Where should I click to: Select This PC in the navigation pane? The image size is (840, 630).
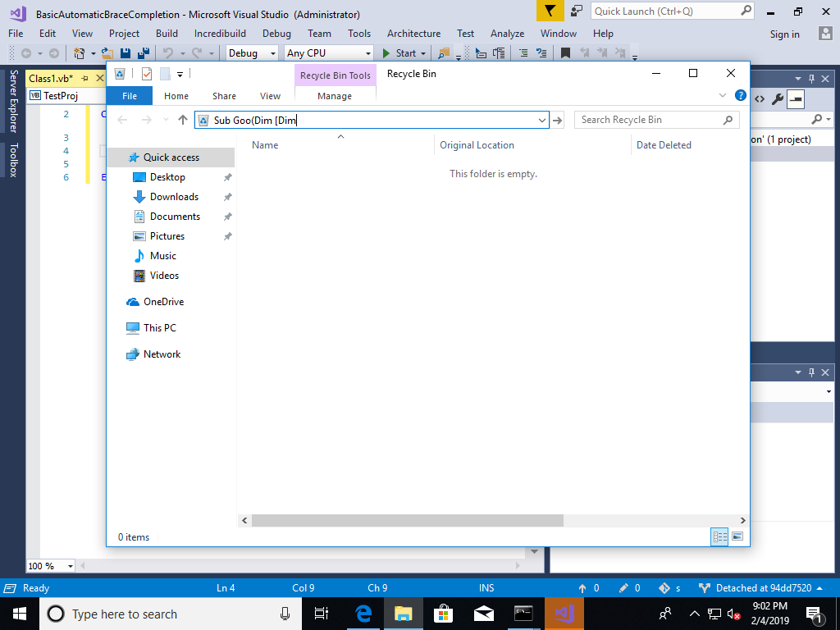click(x=159, y=328)
